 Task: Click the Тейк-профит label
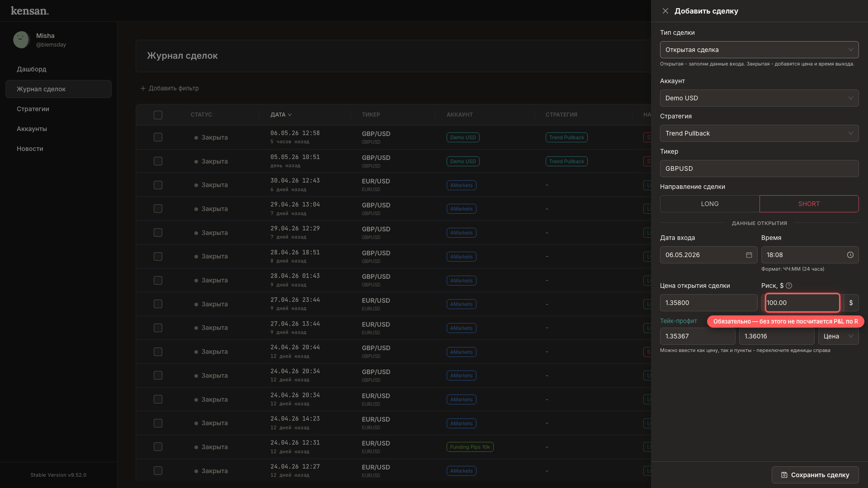679,321
